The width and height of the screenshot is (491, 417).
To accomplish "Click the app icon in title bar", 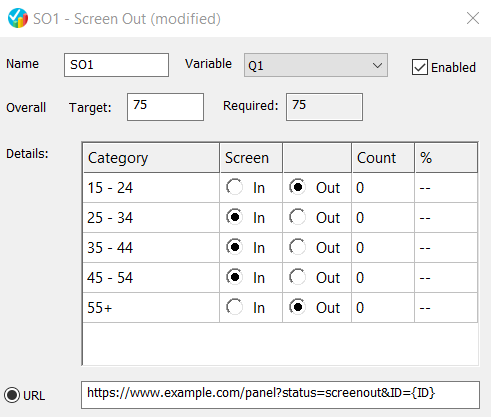I will click(x=18, y=18).
